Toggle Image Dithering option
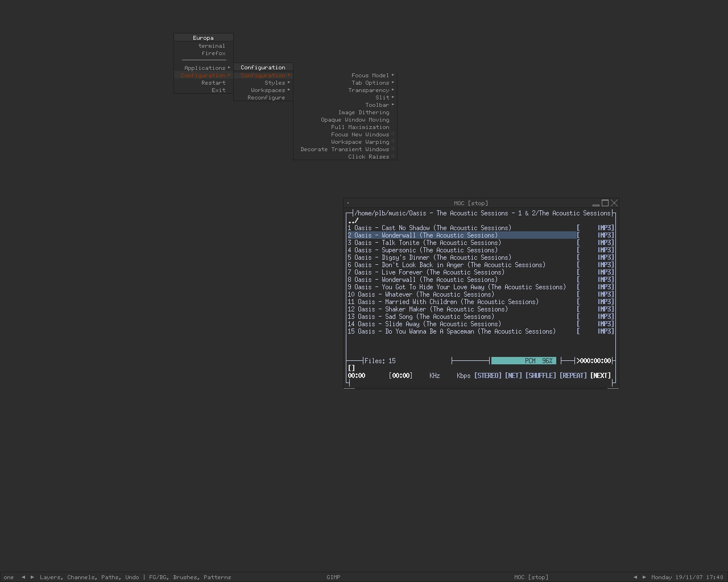Viewport: 728px width, 582px height. click(345, 113)
